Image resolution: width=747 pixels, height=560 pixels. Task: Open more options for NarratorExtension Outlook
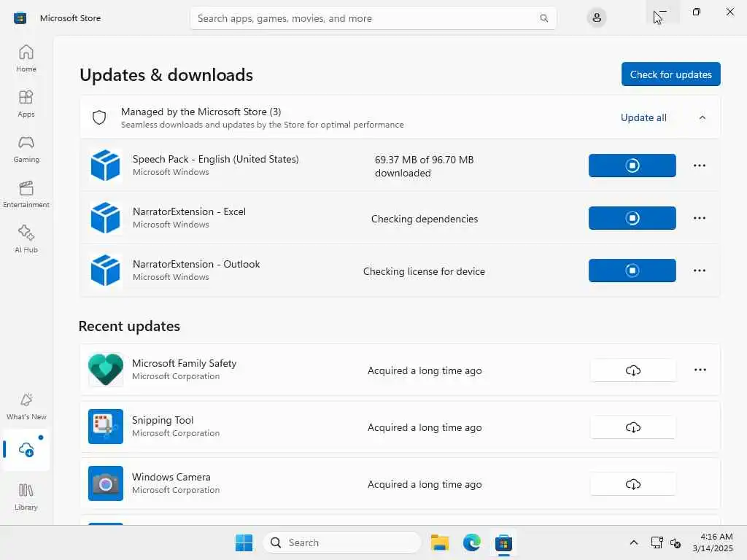pyautogui.click(x=700, y=270)
